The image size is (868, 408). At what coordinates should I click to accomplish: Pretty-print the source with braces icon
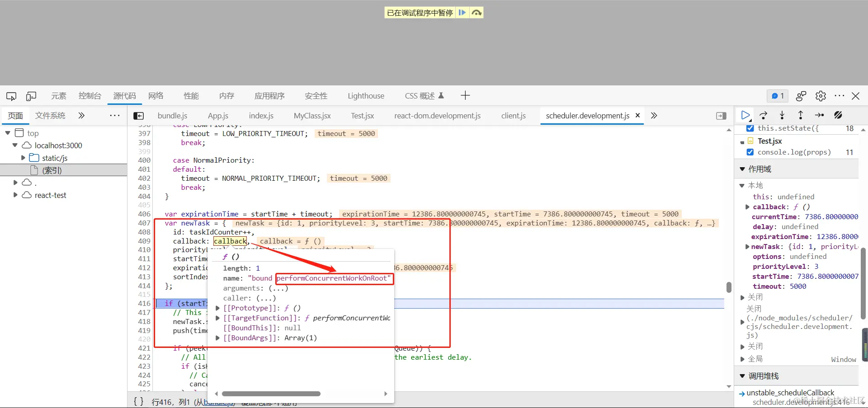coord(139,401)
